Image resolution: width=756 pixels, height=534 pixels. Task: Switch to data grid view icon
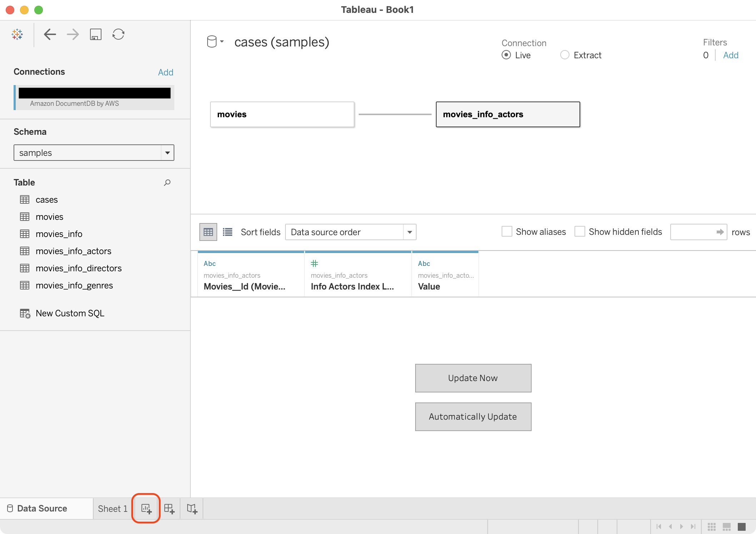208,232
